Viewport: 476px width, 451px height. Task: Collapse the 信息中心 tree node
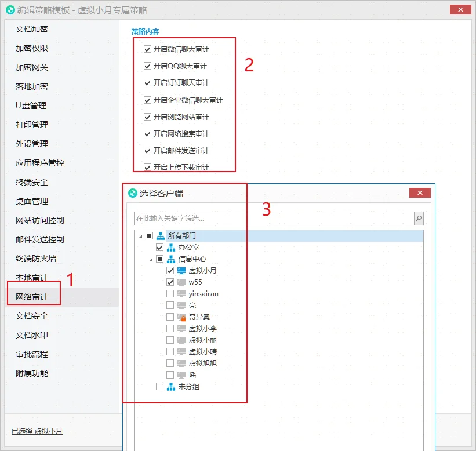point(150,259)
